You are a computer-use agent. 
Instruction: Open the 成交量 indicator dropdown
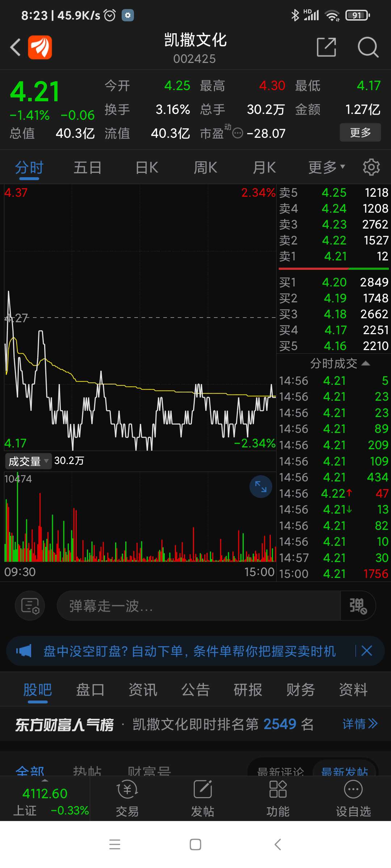pos(28,461)
